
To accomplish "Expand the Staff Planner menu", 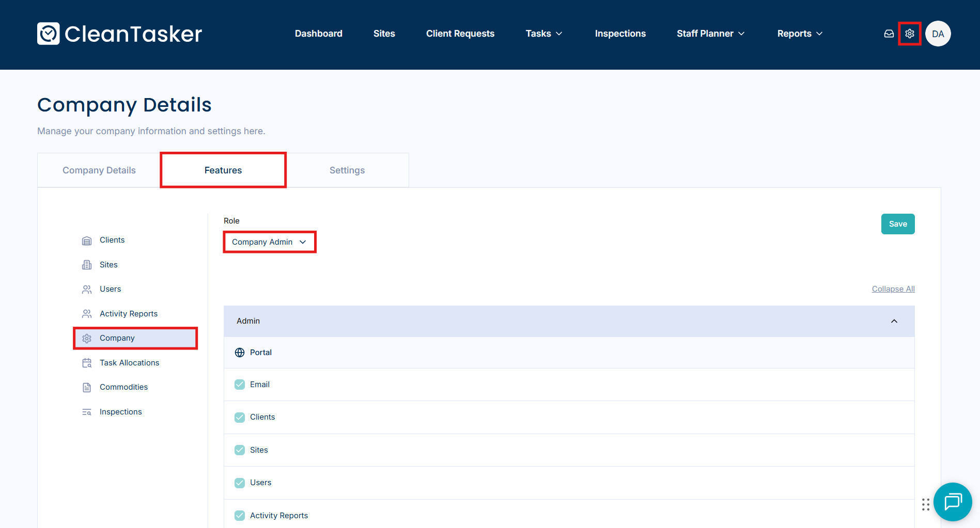I will [x=710, y=34].
